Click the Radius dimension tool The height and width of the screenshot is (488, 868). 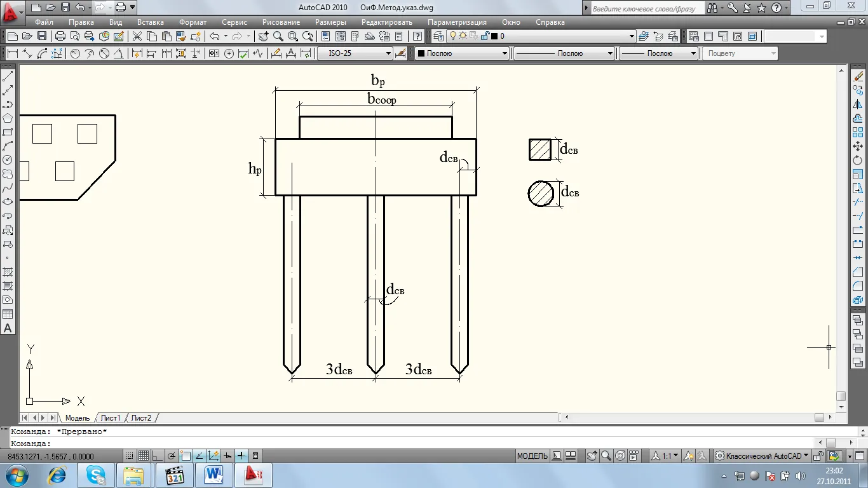75,53
